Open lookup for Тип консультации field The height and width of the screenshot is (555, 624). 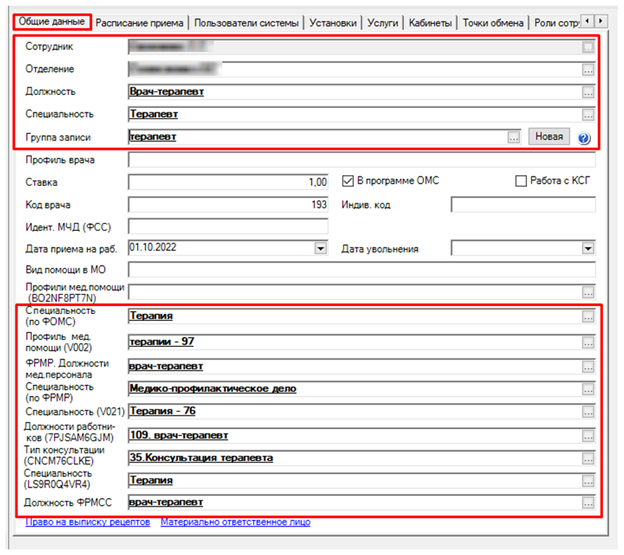tap(588, 459)
